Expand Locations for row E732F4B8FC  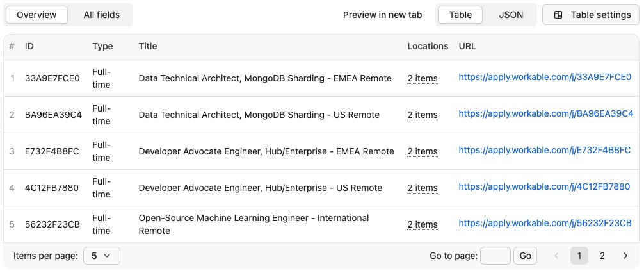[x=423, y=151]
